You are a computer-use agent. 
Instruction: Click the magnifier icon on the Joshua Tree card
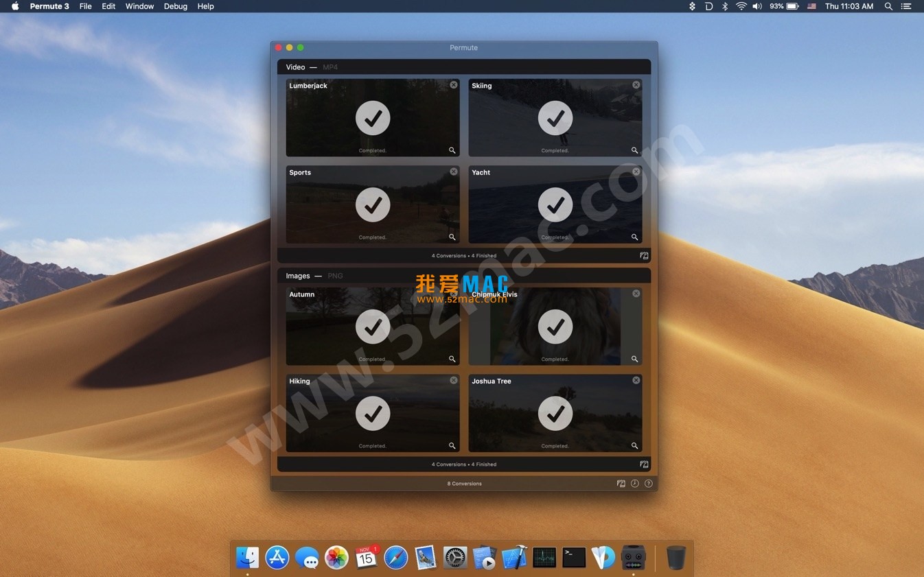(635, 445)
